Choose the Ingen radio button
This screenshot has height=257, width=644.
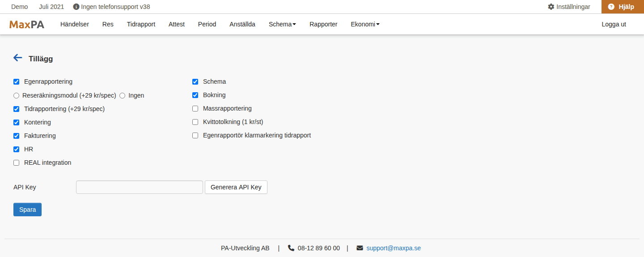pos(123,95)
